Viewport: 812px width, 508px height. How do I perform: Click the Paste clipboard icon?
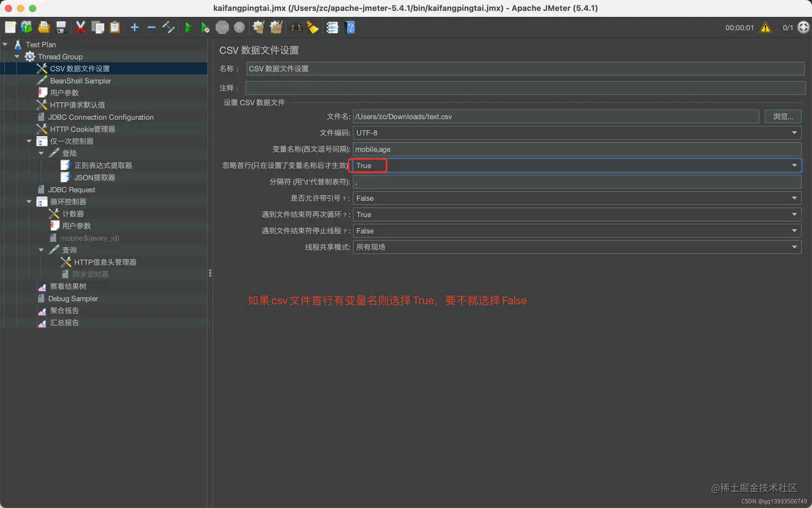[x=115, y=27]
